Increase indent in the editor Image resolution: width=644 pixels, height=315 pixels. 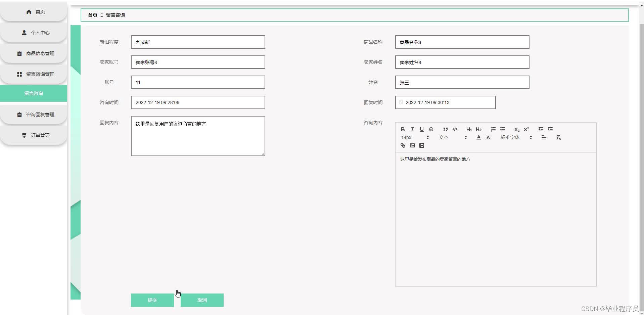point(550,129)
